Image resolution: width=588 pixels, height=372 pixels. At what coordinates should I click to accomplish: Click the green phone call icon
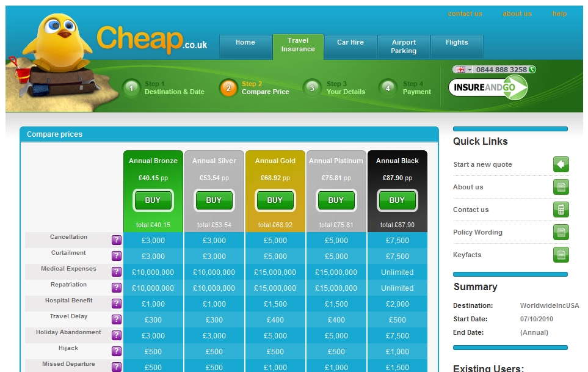coord(532,70)
